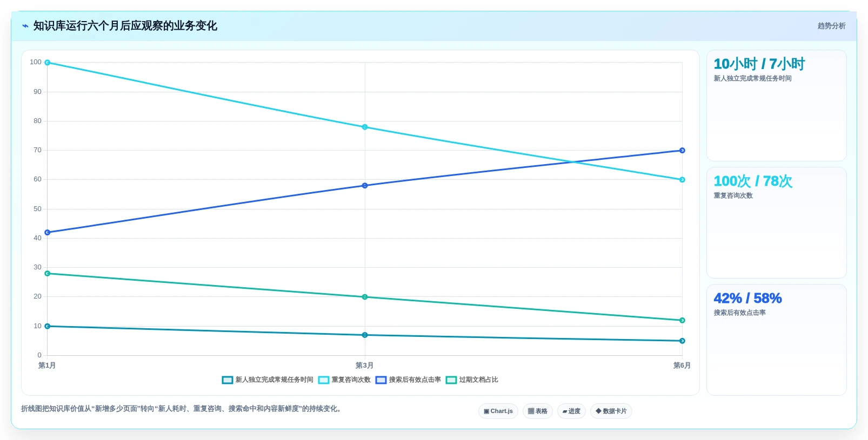
Task: Click 重复咨询次数 data point at 第3月 (78)
Action: coord(365,127)
